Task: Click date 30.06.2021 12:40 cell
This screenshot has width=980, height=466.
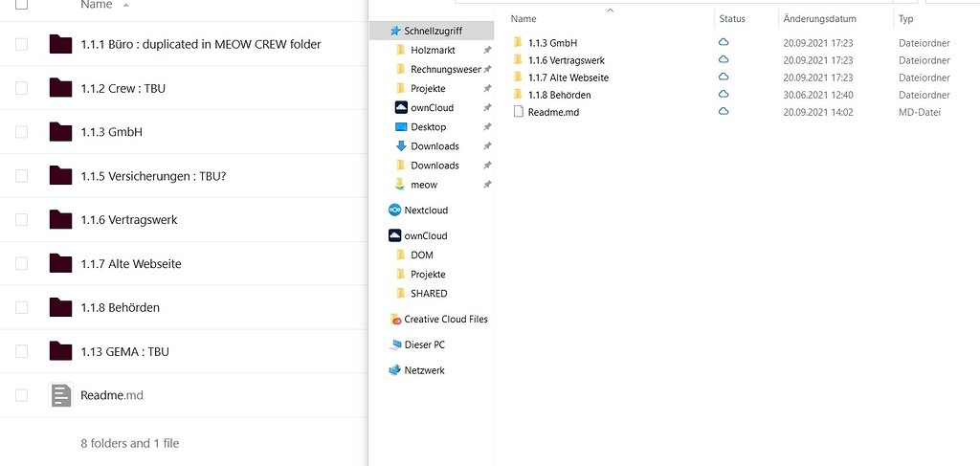Action: click(818, 95)
